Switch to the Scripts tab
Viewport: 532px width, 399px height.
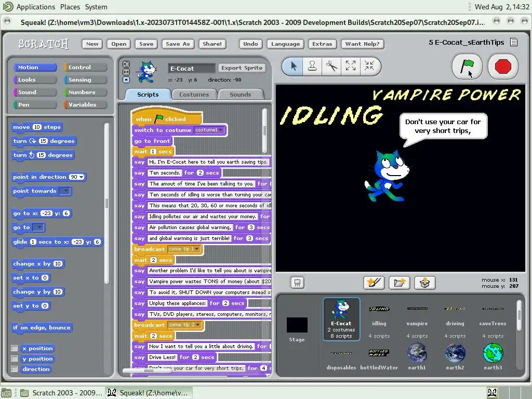[148, 95]
